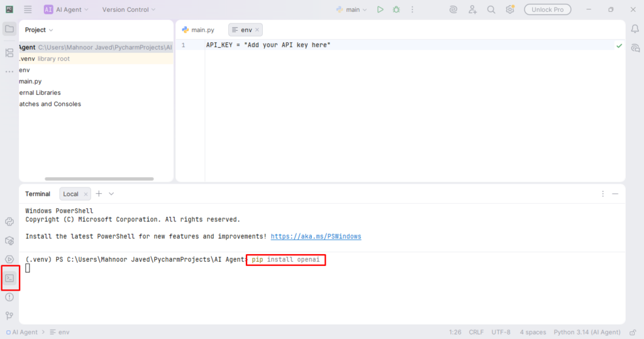Open the AI Assistant swirl icon in toolbar

click(x=453, y=9)
